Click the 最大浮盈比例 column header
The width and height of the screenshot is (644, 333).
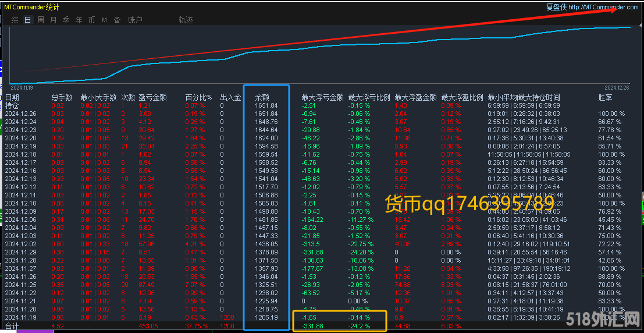click(x=462, y=97)
